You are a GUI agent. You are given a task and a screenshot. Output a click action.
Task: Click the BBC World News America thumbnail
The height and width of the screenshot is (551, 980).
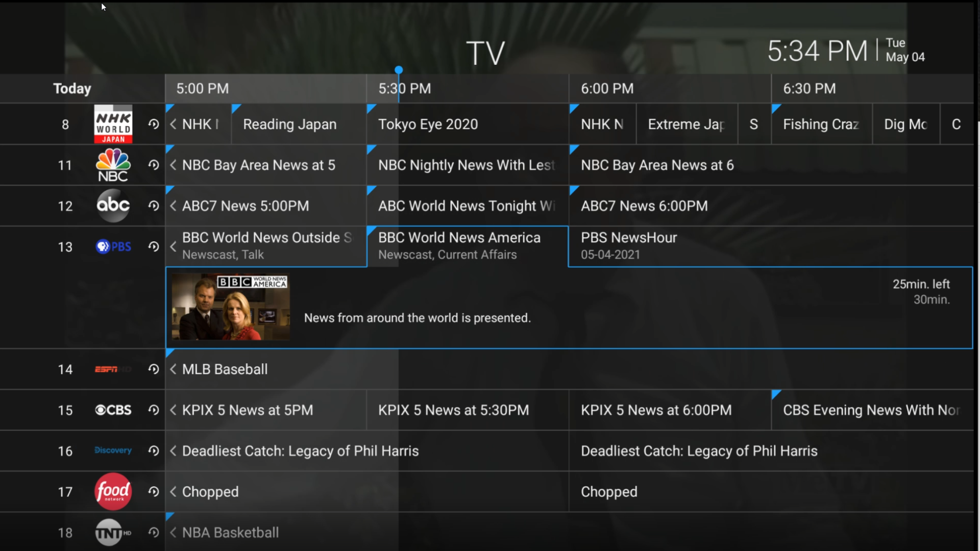click(230, 307)
